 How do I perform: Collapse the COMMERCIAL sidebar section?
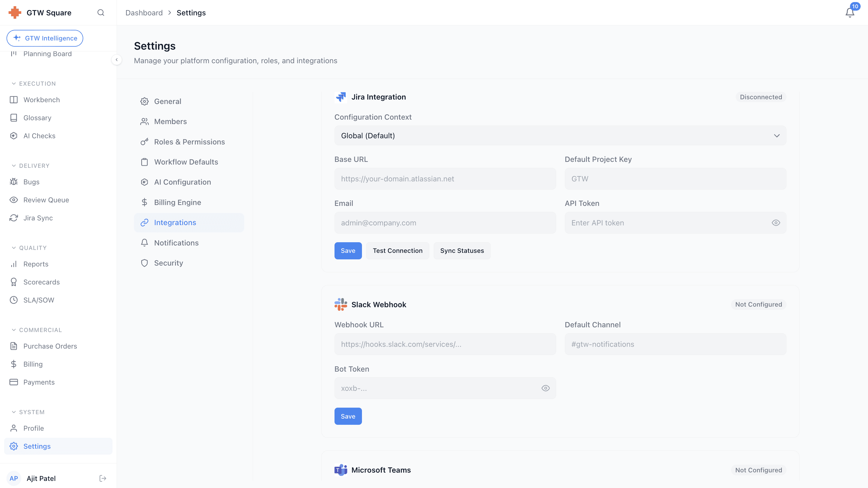(14, 330)
